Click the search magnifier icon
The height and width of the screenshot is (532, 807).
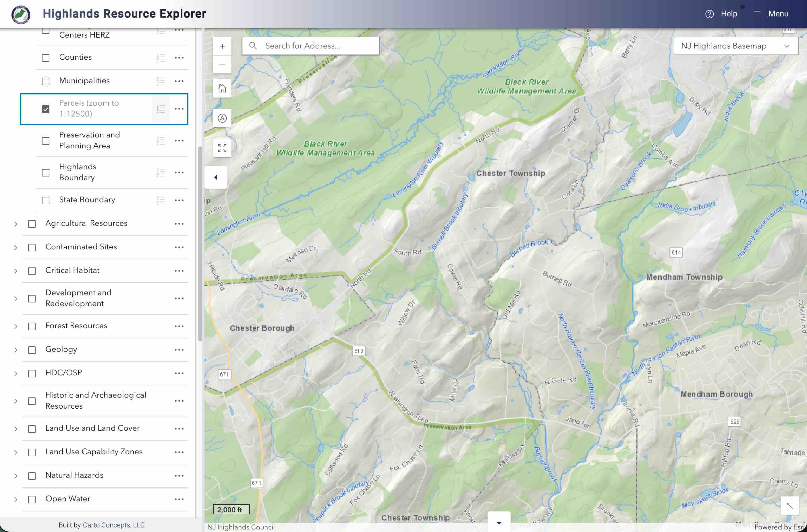click(x=253, y=45)
